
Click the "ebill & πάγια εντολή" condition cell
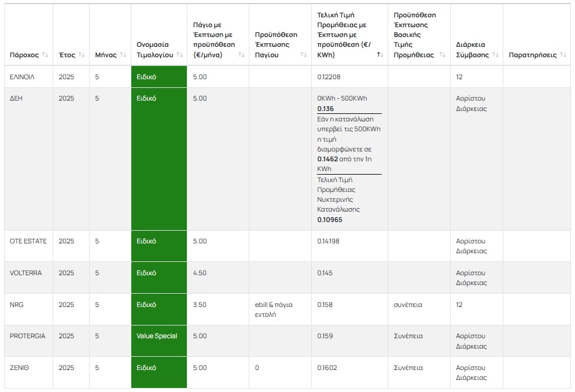274,309
